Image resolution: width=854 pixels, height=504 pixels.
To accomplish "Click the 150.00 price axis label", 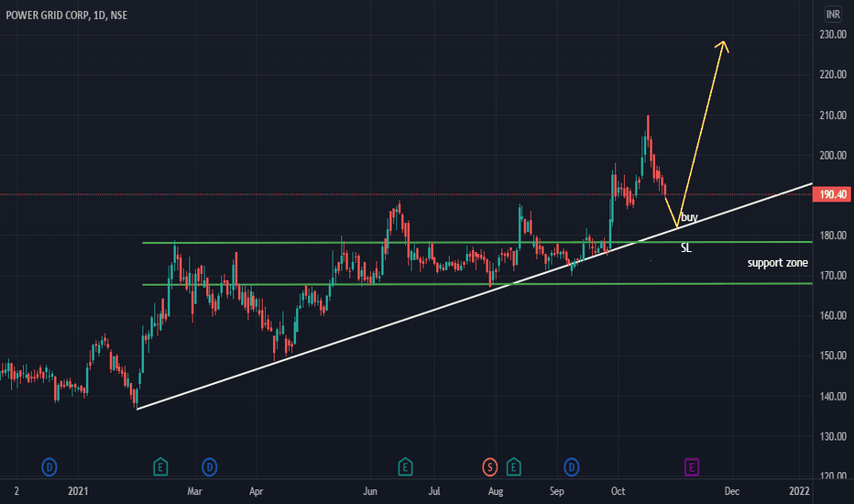I will point(833,356).
